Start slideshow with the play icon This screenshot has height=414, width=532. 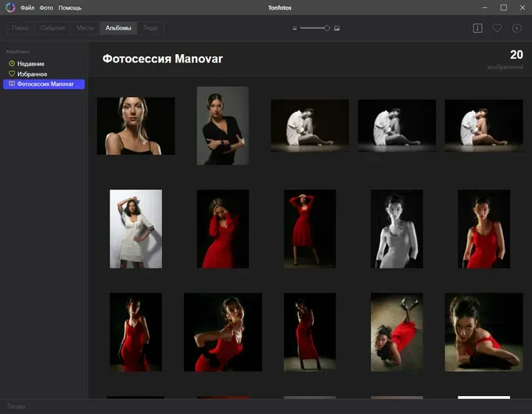point(517,28)
